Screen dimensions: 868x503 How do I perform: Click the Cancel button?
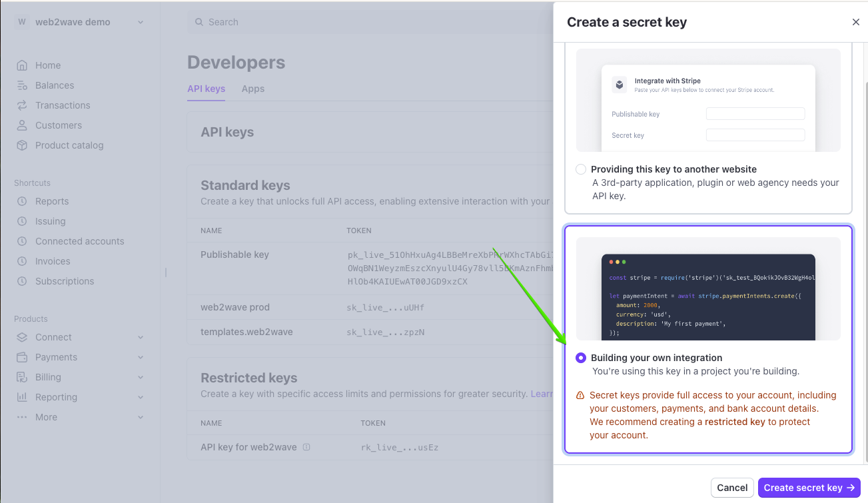point(732,488)
